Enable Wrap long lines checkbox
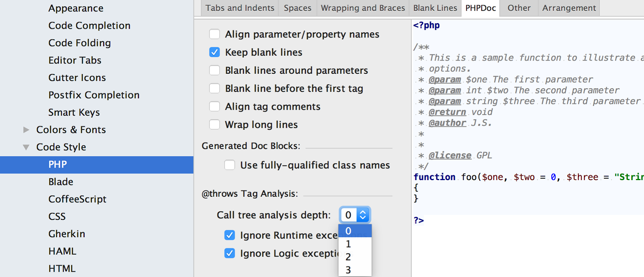The image size is (644, 277). pyautogui.click(x=215, y=124)
